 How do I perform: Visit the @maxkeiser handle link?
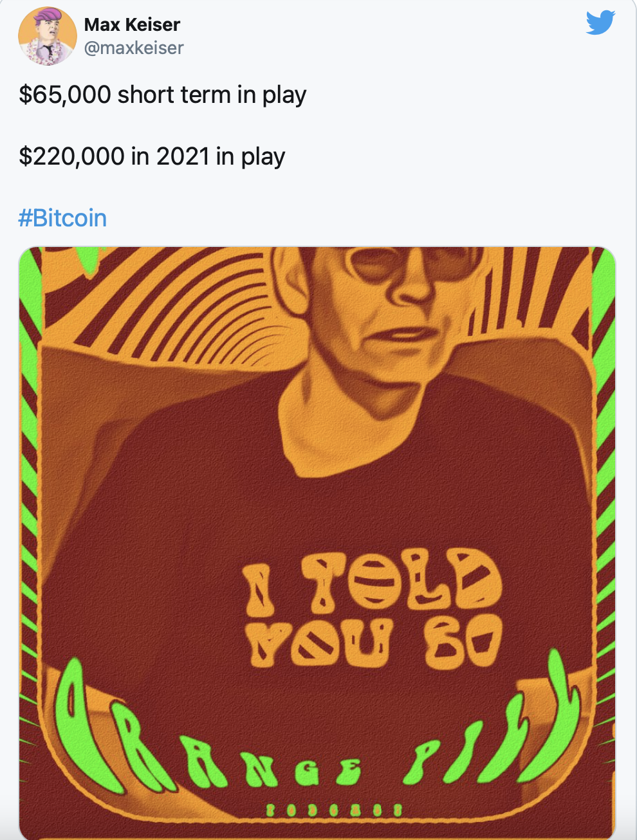pos(134,48)
